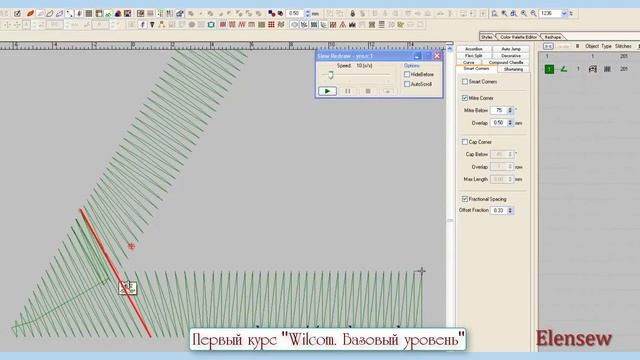640x360 pixels.
Task: Click the first red stitch block icon
Action: tap(222, 24)
